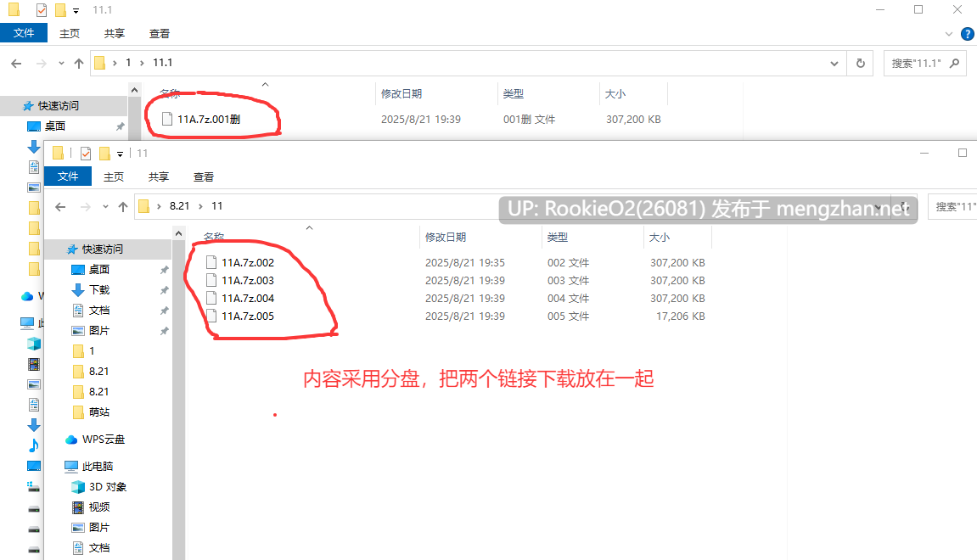Sort by 大小 column in 11 window

tap(660, 237)
